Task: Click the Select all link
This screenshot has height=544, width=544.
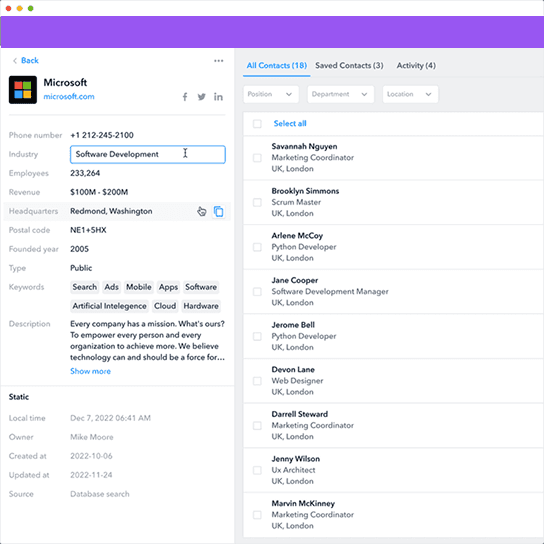Action: click(x=290, y=124)
